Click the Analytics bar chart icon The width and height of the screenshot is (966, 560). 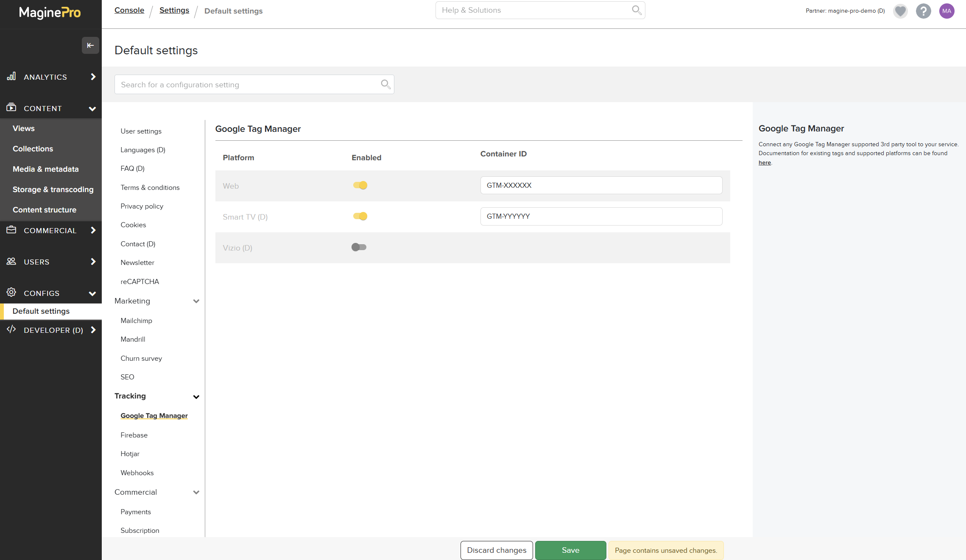(11, 76)
